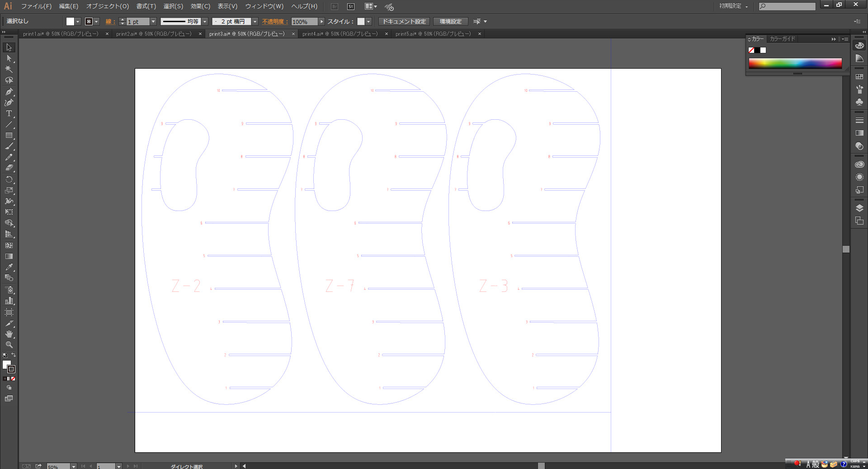Select the Column Graph tool

tap(9, 300)
